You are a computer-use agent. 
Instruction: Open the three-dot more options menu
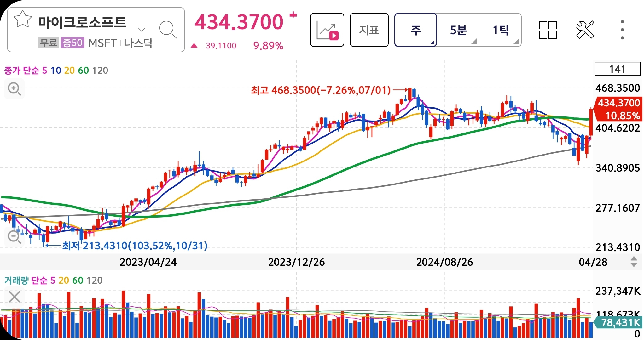(622, 30)
